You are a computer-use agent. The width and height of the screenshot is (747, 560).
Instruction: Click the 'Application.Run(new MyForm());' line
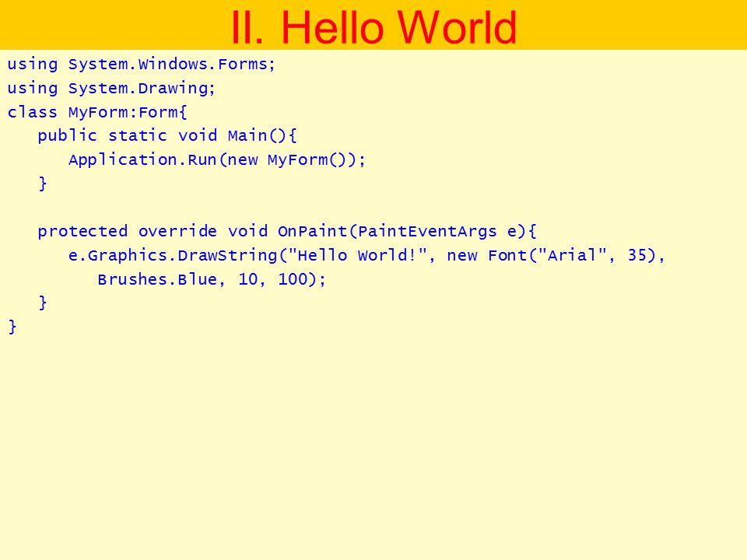pyautogui.click(x=217, y=159)
